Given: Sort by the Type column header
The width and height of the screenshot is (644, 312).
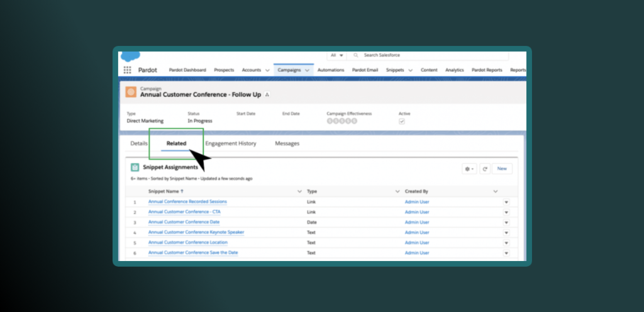Looking at the screenshot, I should (x=312, y=192).
